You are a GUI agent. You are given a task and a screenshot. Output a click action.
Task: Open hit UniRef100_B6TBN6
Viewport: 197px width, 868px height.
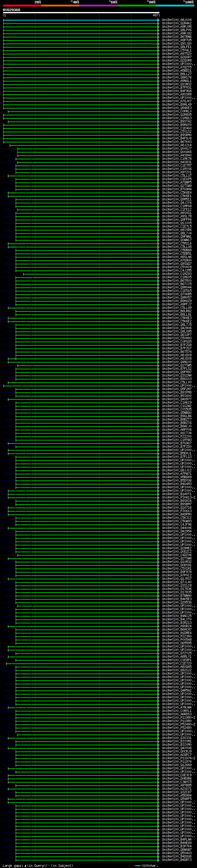[x=177, y=37]
